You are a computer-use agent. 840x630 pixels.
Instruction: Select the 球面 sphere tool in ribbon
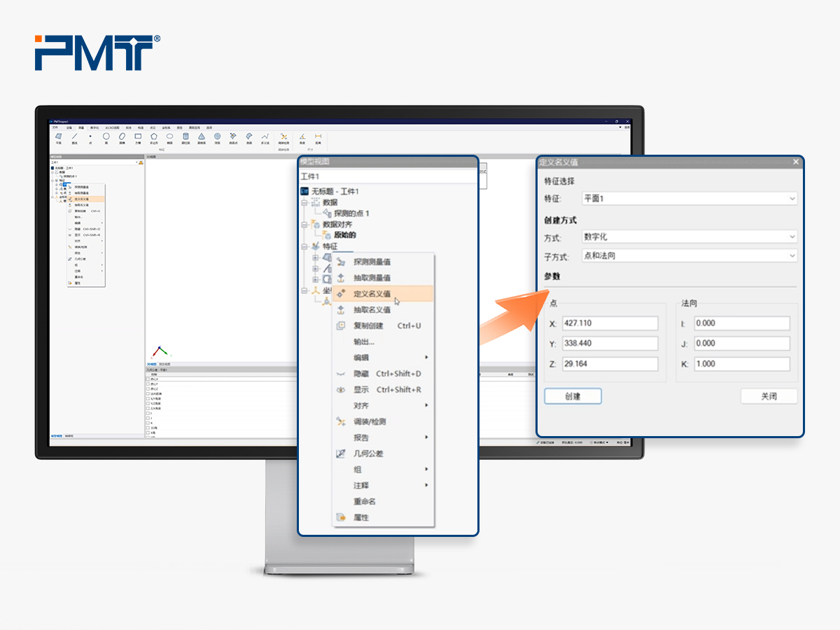click(x=217, y=139)
